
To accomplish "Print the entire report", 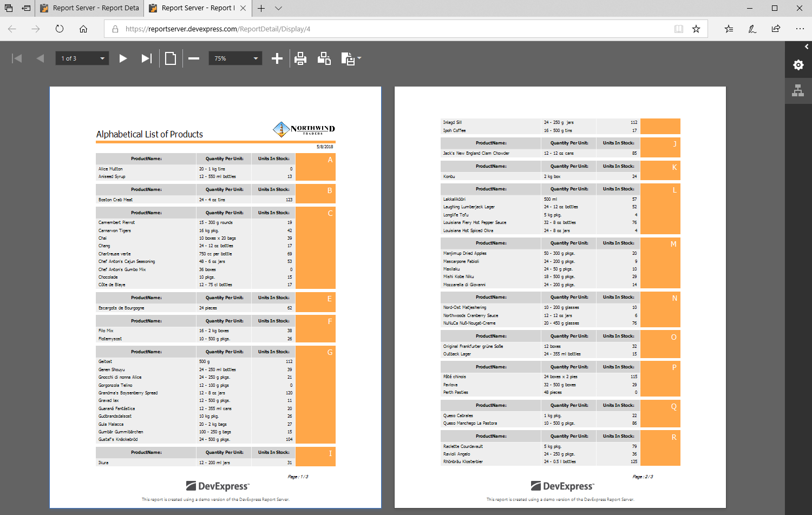I will [300, 58].
